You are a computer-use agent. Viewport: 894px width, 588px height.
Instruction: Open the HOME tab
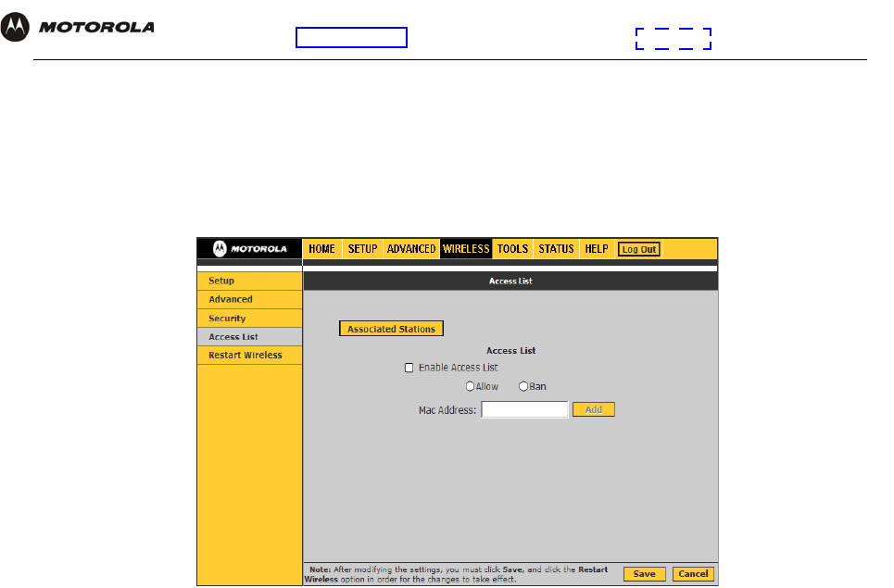point(321,249)
